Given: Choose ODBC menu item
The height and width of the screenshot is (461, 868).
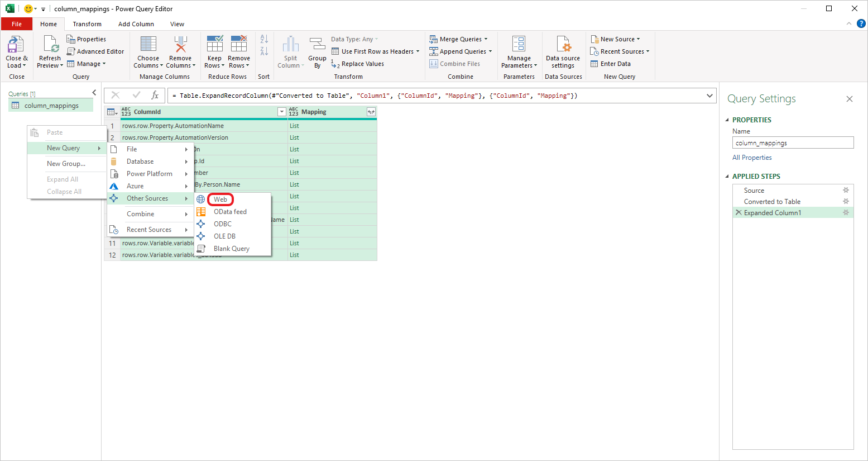Looking at the screenshot, I should tap(233, 224).
